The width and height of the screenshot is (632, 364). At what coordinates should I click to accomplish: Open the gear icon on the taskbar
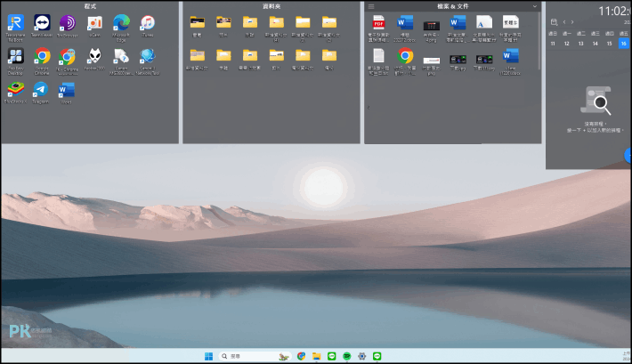362,356
